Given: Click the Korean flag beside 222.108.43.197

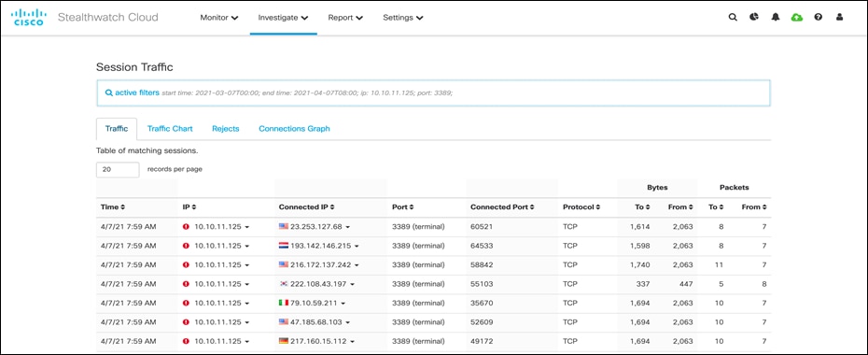Looking at the screenshot, I should 284,284.
